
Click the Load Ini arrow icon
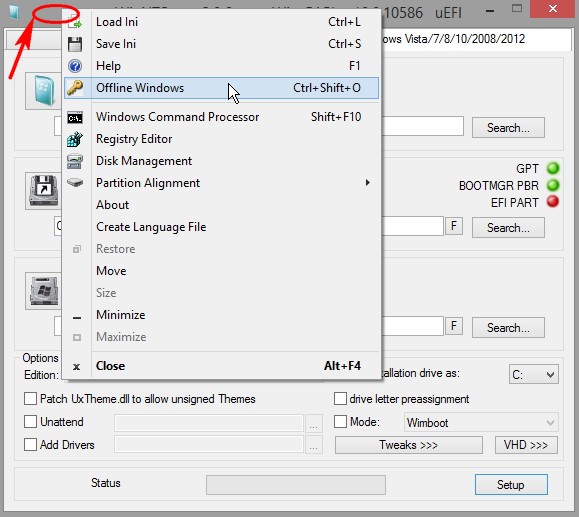[x=75, y=22]
